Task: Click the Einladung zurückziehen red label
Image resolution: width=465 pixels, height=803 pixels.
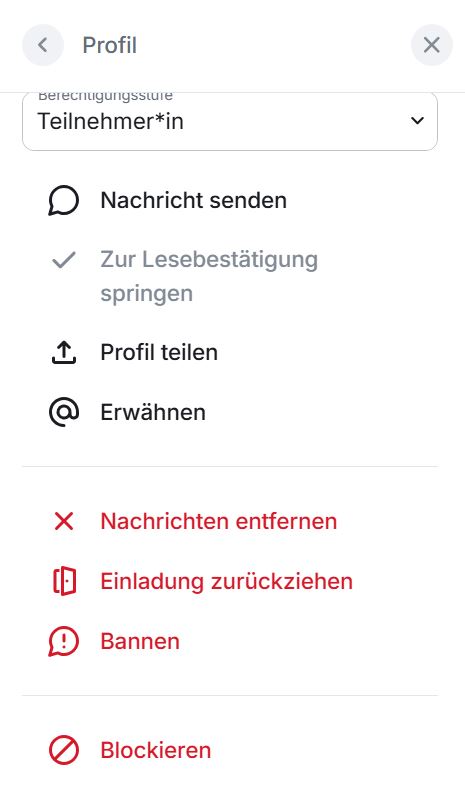Action: tap(226, 581)
